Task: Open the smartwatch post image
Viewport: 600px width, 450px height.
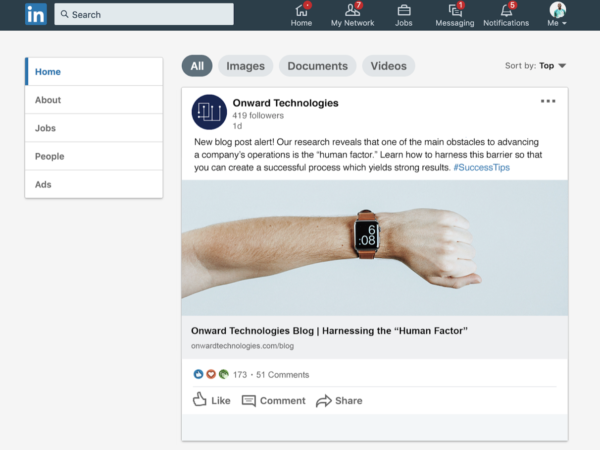Action: tap(375, 248)
